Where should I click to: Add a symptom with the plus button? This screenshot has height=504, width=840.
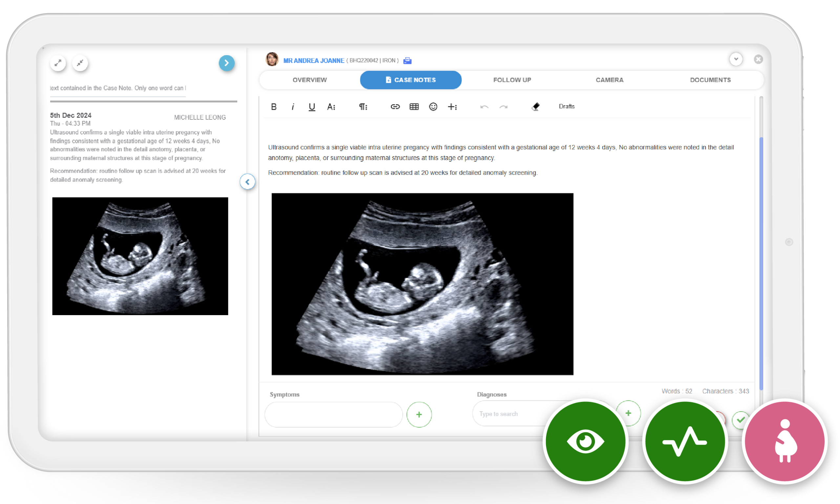coord(419,414)
